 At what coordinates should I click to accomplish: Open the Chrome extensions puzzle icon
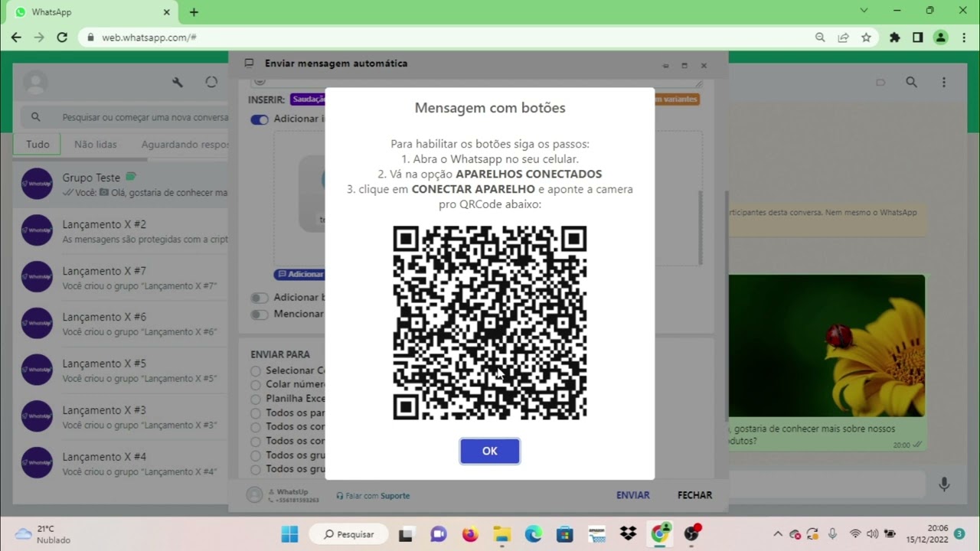[894, 37]
